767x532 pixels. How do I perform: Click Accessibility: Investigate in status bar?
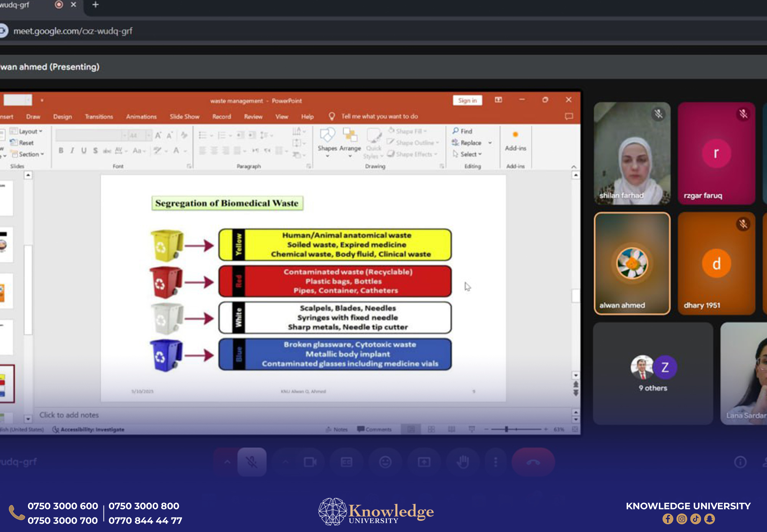(88, 429)
